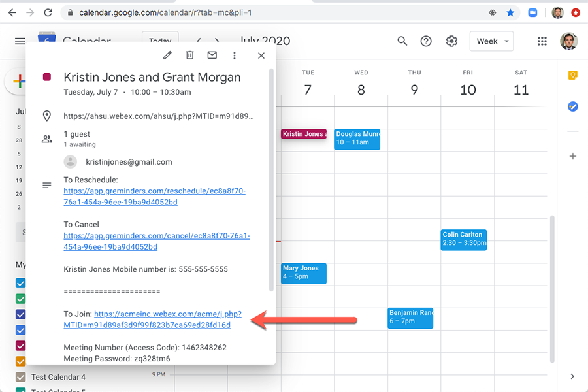Click the browser address bar URL
The width and height of the screenshot is (588, 392).
tap(165, 13)
